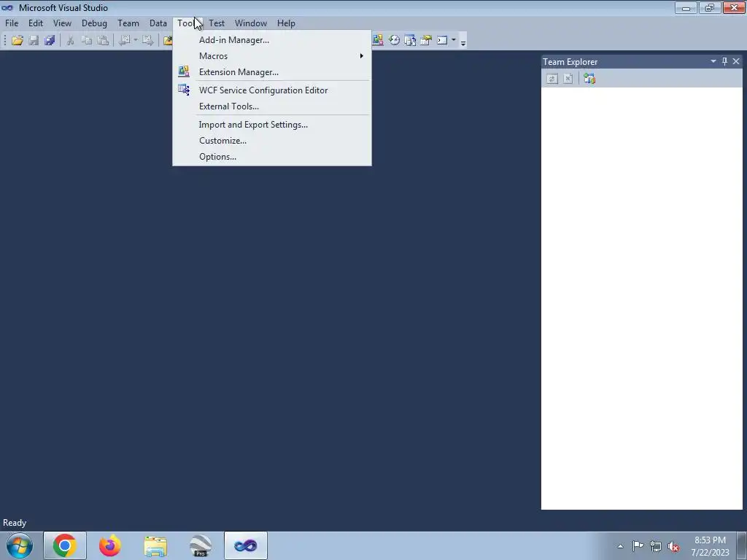Click the Paste clipboard toolbar icon
The height and width of the screenshot is (560, 747).
point(102,41)
